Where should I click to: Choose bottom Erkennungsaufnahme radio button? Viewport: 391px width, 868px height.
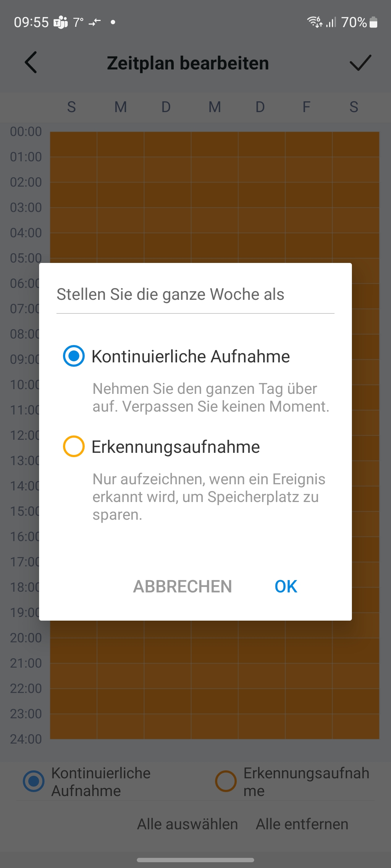point(226,781)
